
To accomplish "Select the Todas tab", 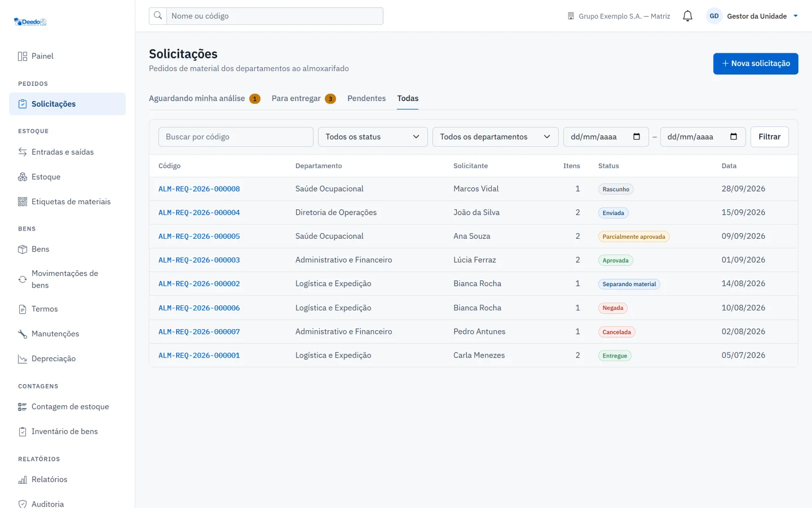I will click(408, 99).
